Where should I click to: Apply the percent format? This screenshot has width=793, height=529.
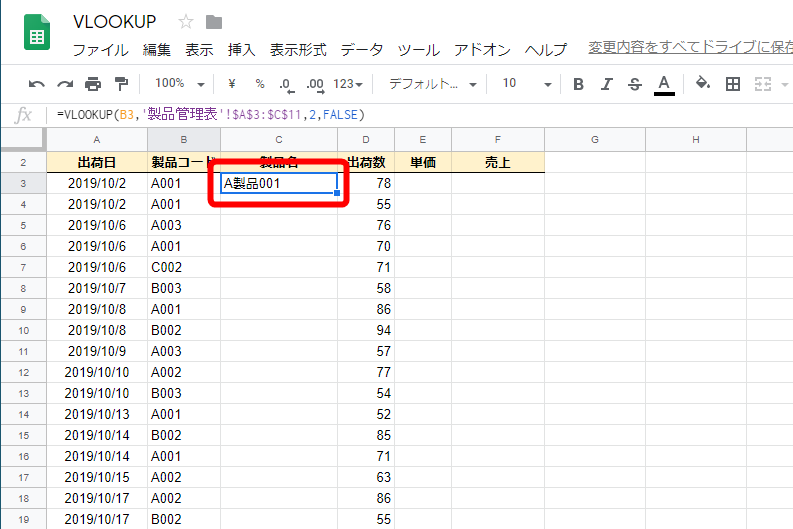pos(260,83)
